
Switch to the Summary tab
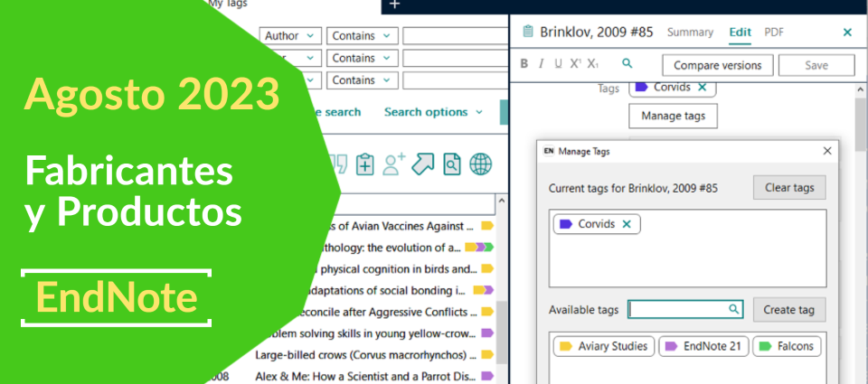pyautogui.click(x=690, y=33)
